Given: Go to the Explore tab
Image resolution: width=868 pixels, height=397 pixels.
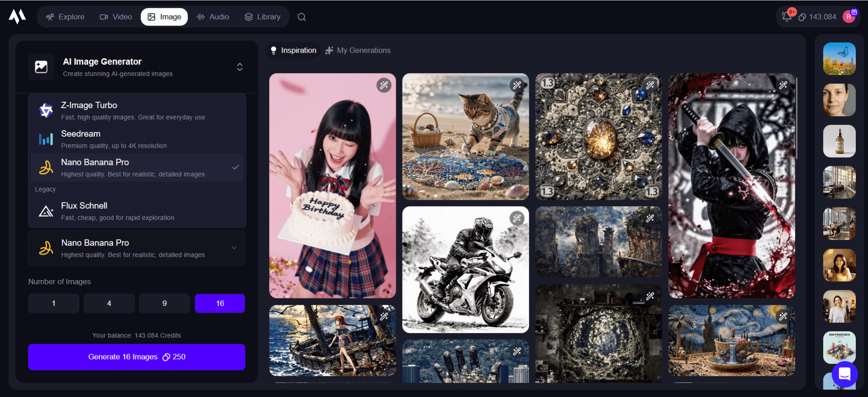Looking at the screenshot, I should 65,17.
